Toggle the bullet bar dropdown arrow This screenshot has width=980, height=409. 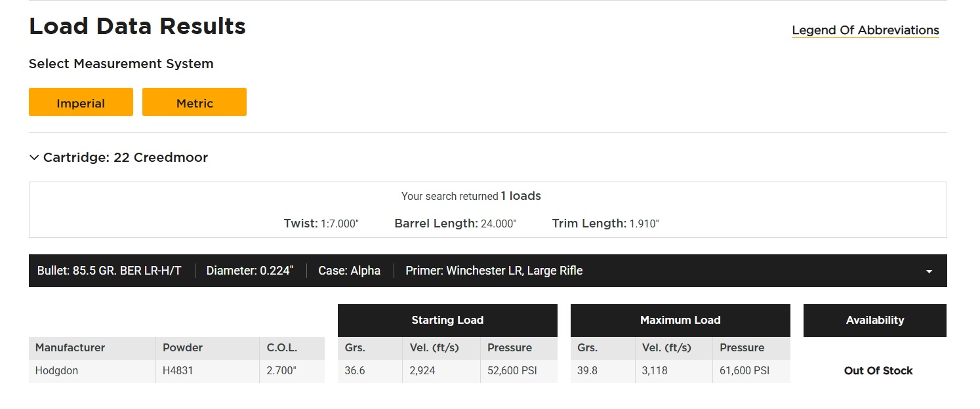click(929, 271)
